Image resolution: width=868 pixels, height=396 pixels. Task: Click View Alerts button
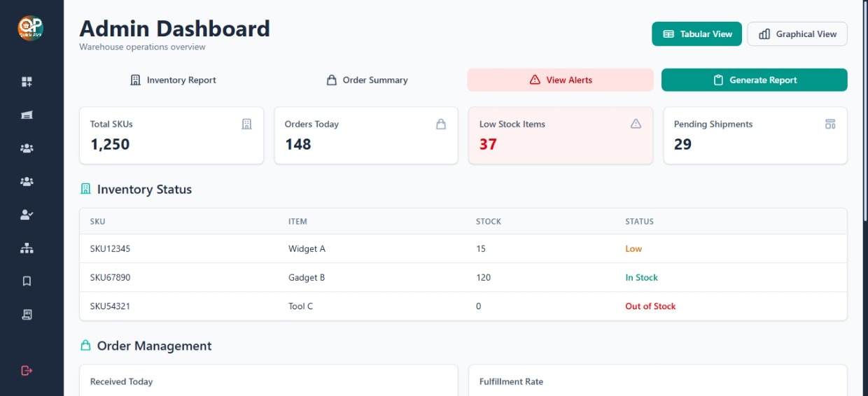point(561,80)
